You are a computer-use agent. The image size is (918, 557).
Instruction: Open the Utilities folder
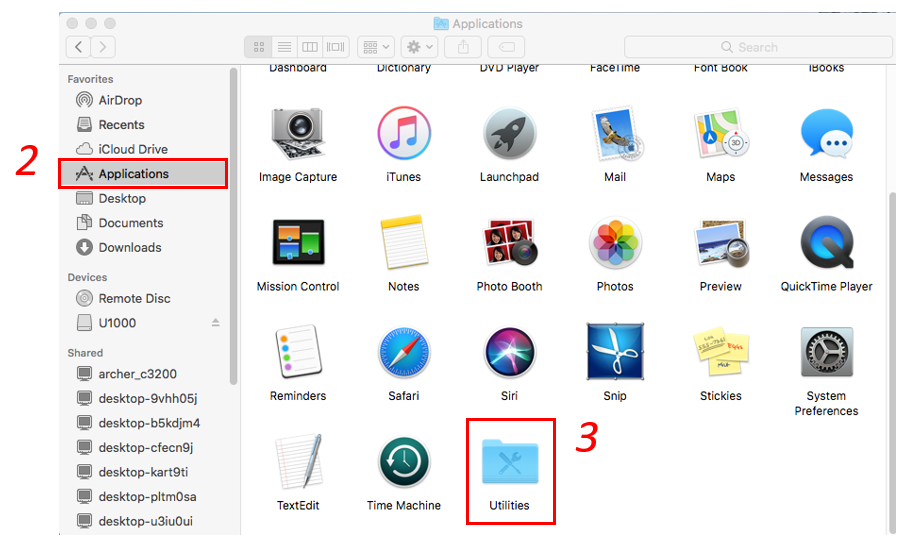[510, 462]
